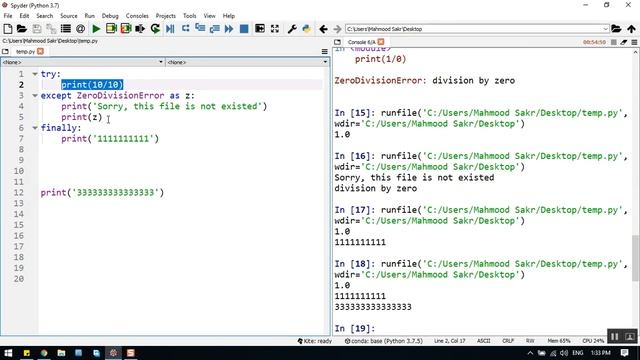Image resolution: width=640 pixels, height=360 pixels.
Task: Collapse the try block fold arrow
Action: [x=35, y=74]
